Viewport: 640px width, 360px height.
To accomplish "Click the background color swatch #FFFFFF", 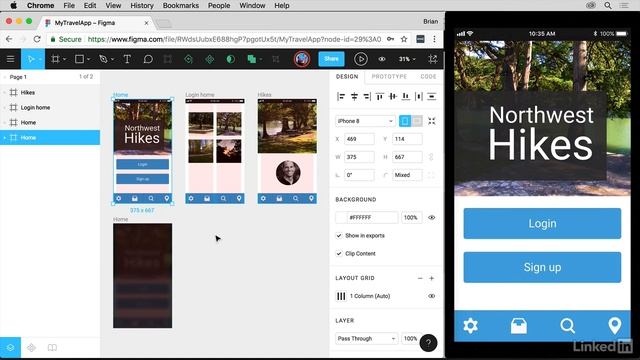I will pos(341,218).
